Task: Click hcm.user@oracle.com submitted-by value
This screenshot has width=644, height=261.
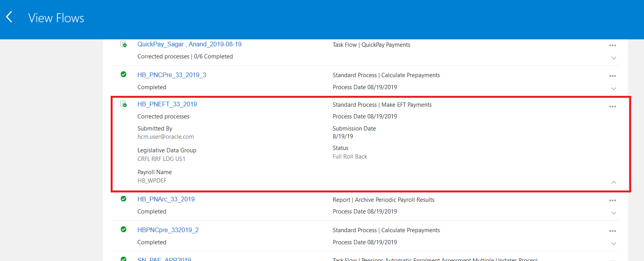Action: coord(166,137)
